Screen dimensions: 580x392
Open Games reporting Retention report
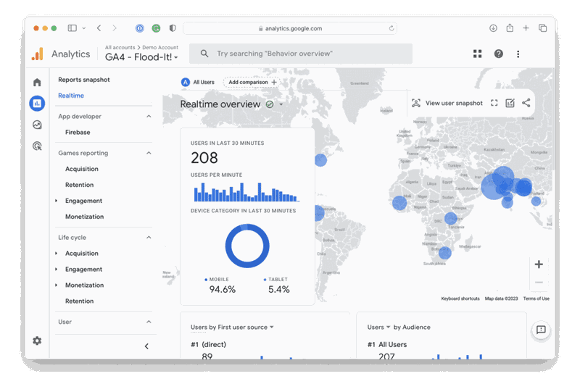80,185
